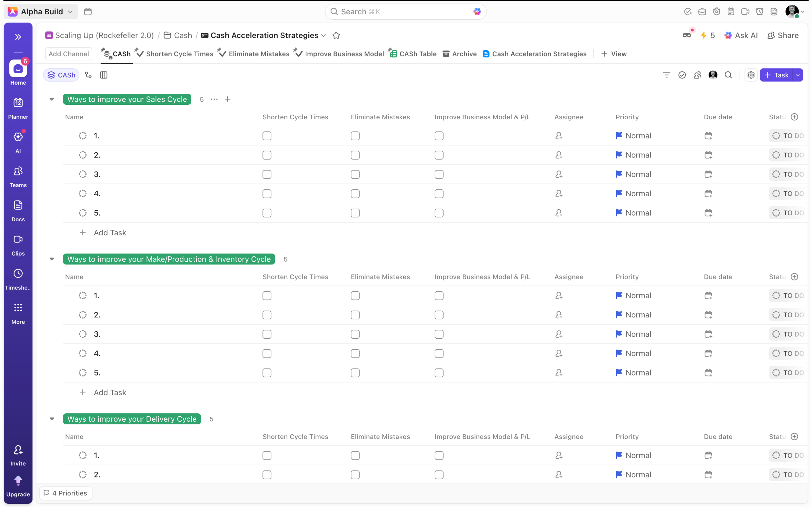Click the Share button
Image resolution: width=812 pixels, height=507 pixels.
click(x=783, y=36)
